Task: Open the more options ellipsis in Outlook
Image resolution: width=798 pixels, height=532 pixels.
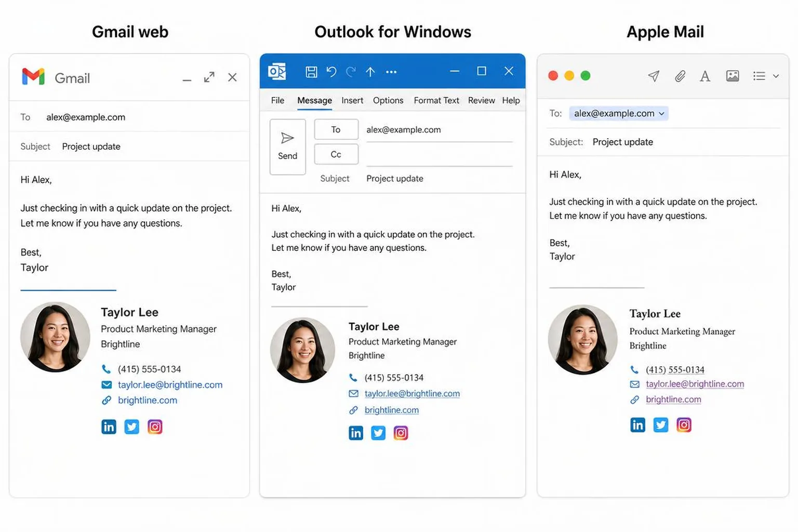Action: point(391,72)
